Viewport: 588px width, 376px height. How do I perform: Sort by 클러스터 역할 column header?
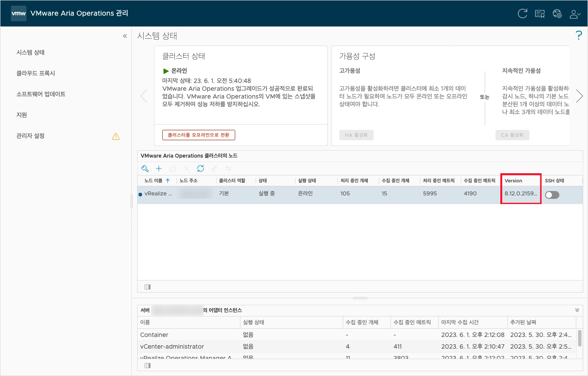[x=232, y=181]
